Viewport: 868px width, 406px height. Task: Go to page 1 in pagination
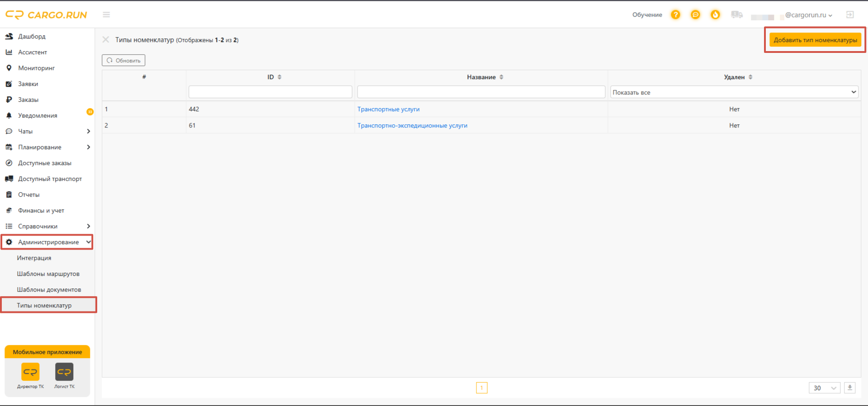coord(481,387)
